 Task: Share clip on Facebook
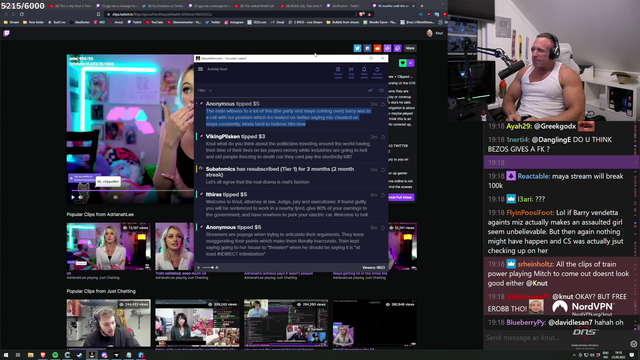click(x=367, y=48)
